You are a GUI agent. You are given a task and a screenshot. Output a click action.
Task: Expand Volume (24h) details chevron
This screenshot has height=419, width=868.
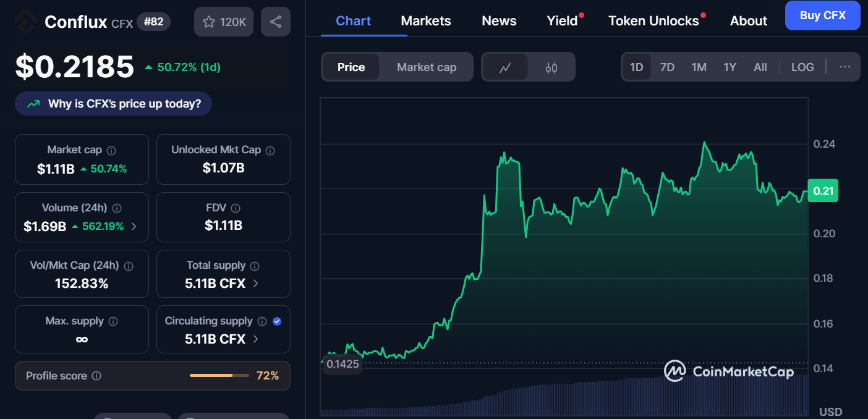(134, 227)
